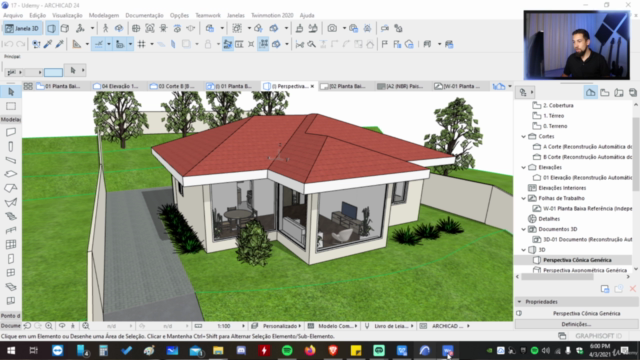Open the Teamwork menu
This screenshot has height=360, width=640.
[x=208, y=15]
